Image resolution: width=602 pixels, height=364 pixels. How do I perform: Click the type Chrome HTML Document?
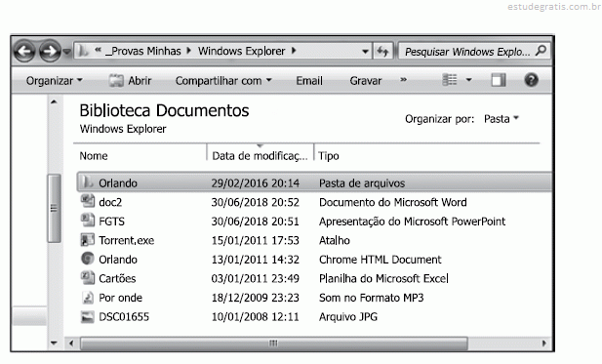[x=381, y=260]
